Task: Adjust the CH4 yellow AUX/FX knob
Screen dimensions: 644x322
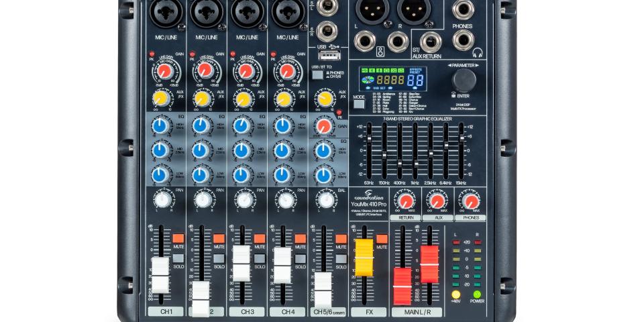Action: click(284, 99)
